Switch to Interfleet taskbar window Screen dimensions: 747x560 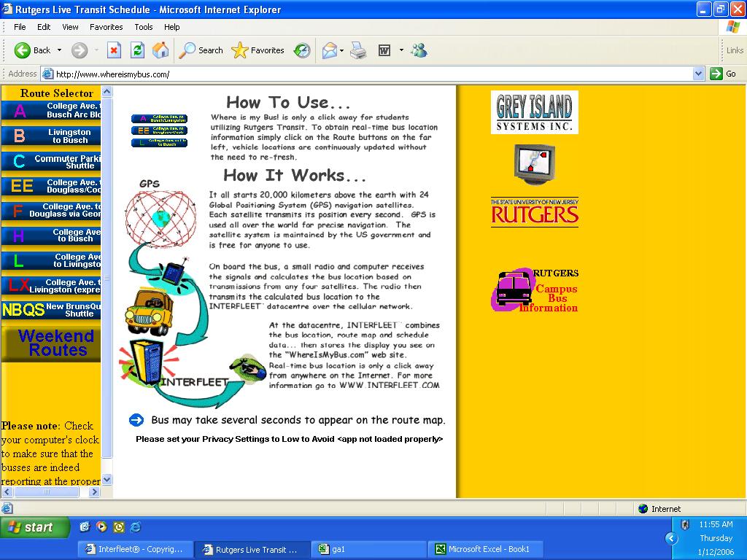[136, 550]
